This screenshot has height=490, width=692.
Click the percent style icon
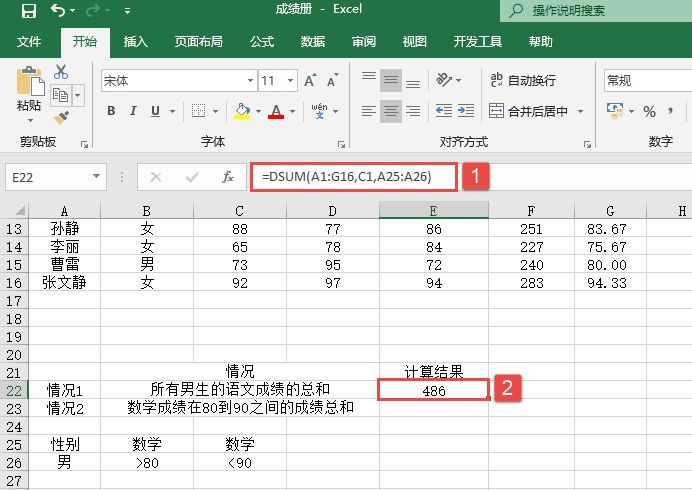tap(649, 111)
